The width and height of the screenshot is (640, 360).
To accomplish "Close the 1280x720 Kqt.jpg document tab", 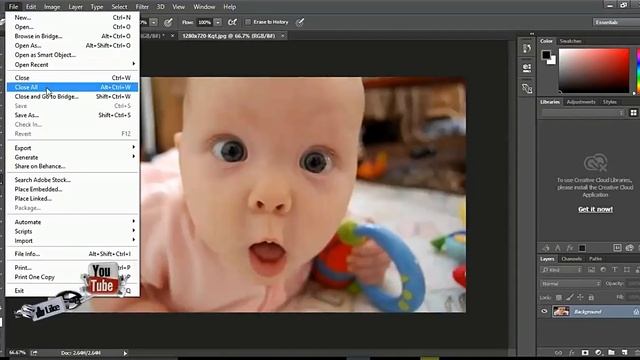I will [282, 36].
